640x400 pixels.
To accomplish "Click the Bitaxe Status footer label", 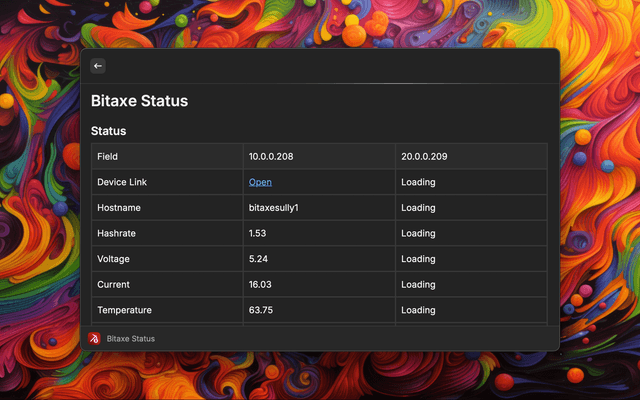I will [131, 339].
